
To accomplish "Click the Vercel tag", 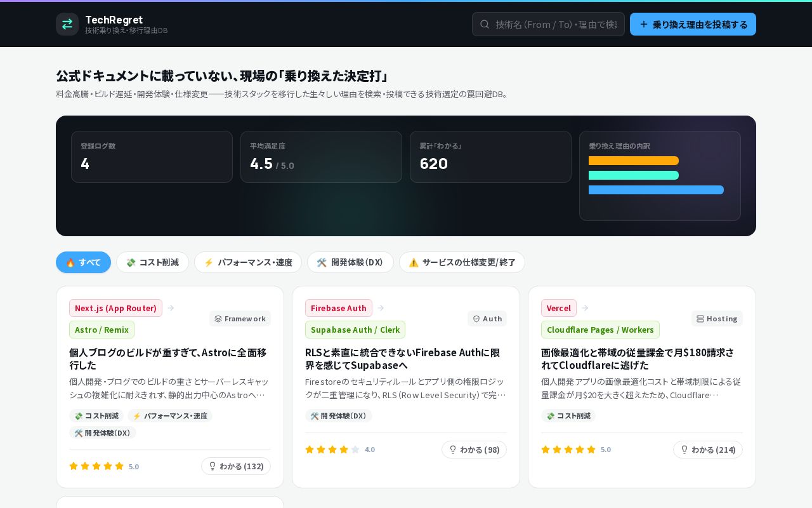I will pyautogui.click(x=559, y=308).
